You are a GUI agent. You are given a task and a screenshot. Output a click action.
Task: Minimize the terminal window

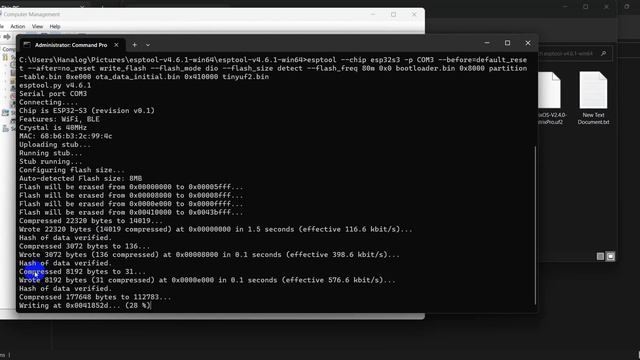pos(487,43)
